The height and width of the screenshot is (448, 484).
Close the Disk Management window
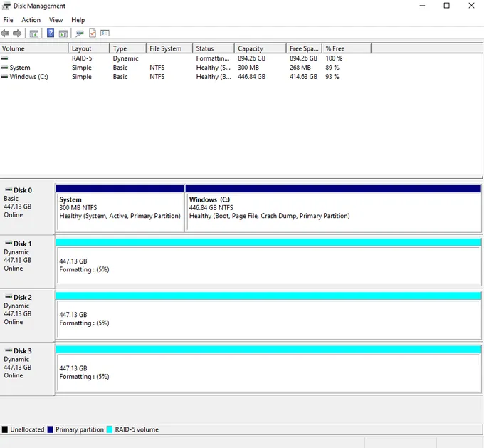471,6
